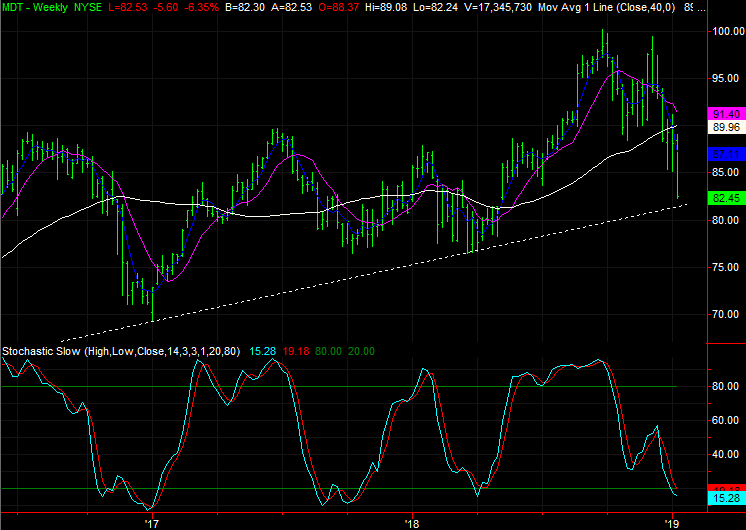Viewport: 746px width, 530px height.
Task: Click the 85.00 price axis label
Action: pos(728,172)
